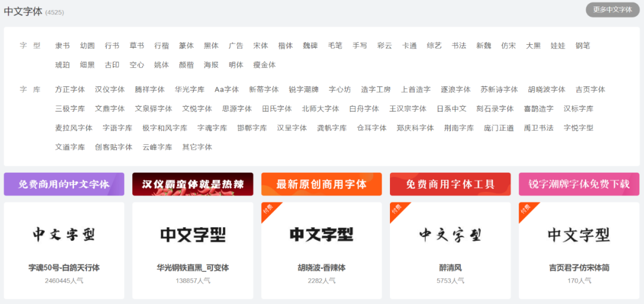Viewport: 644px width, 304px height.
Task: Pick the 宋体 style filter
Action: (x=261, y=45)
